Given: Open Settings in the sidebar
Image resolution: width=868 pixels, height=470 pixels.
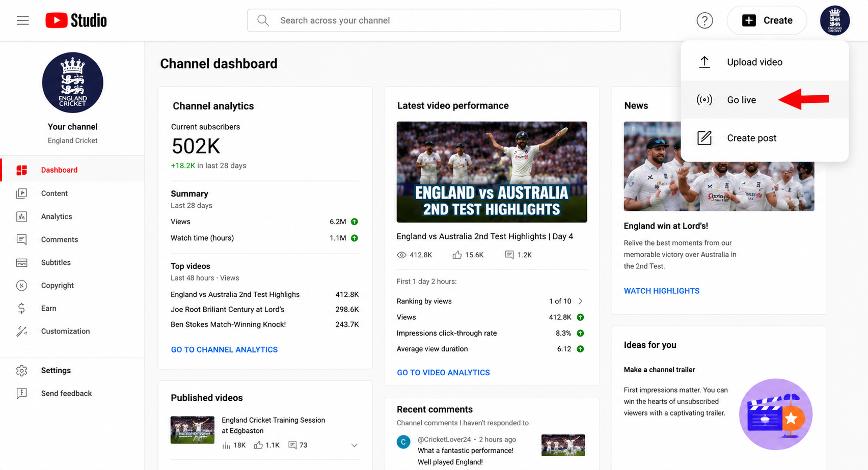Looking at the screenshot, I should tap(72, 370).
